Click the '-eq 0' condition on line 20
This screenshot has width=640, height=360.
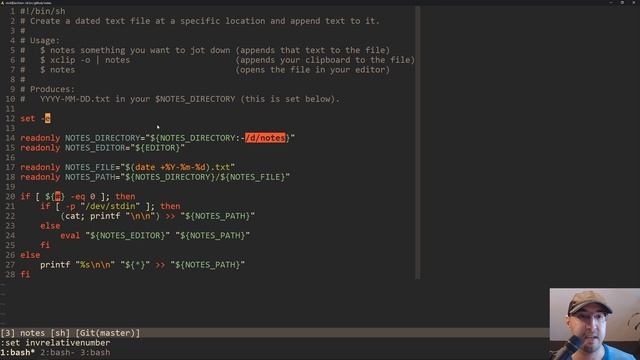pyautogui.click(x=83, y=196)
